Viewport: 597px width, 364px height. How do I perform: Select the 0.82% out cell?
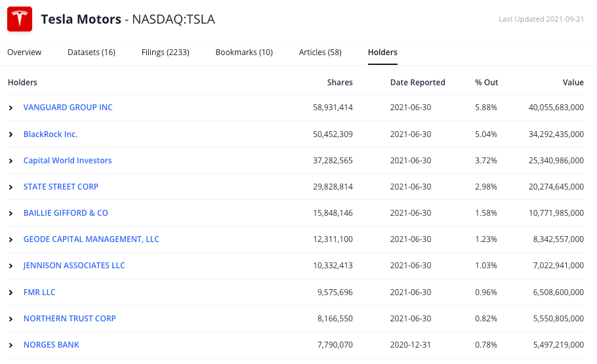[x=486, y=318]
